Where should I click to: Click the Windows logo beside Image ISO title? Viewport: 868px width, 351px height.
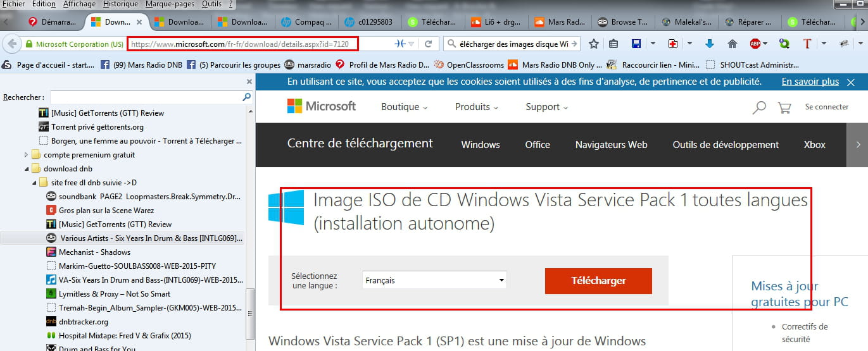286,207
